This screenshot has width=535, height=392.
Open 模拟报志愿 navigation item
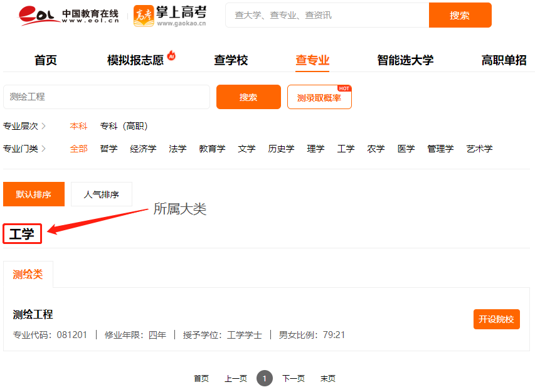pyautogui.click(x=135, y=60)
